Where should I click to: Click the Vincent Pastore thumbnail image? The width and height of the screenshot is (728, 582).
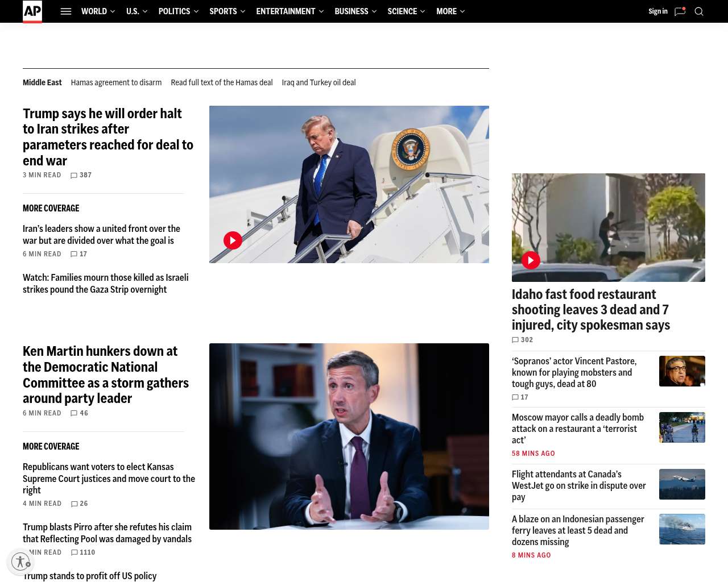682,371
